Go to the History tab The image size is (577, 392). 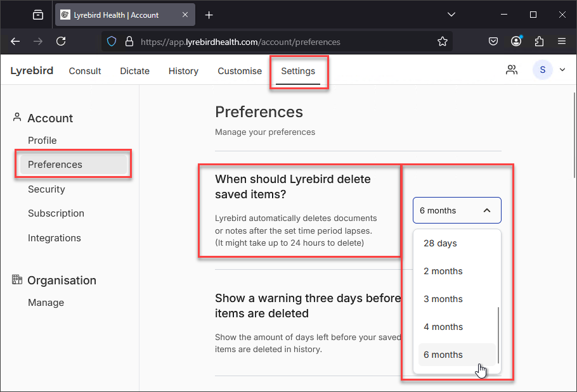tap(183, 71)
